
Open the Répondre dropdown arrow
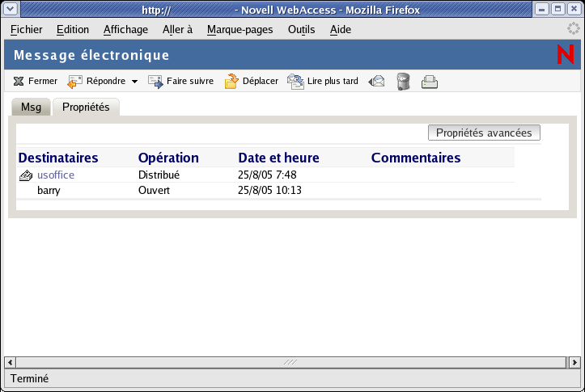point(134,82)
